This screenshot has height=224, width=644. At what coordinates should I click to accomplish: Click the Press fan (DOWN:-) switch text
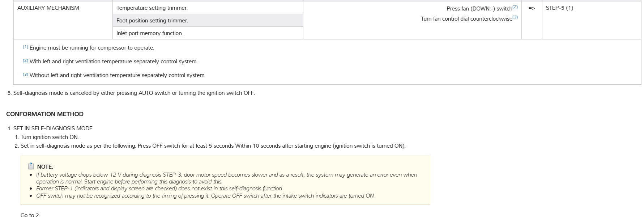479,9
